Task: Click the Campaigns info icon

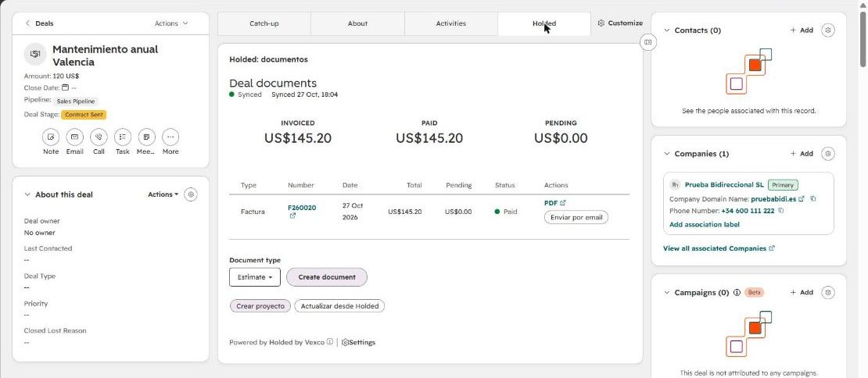Action: [x=737, y=292]
